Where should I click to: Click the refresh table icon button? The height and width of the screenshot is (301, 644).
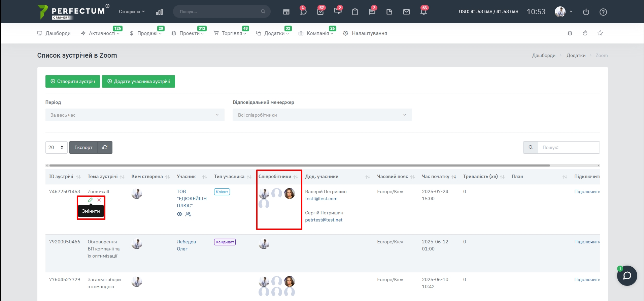pyautogui.click(x=105, y=147)
